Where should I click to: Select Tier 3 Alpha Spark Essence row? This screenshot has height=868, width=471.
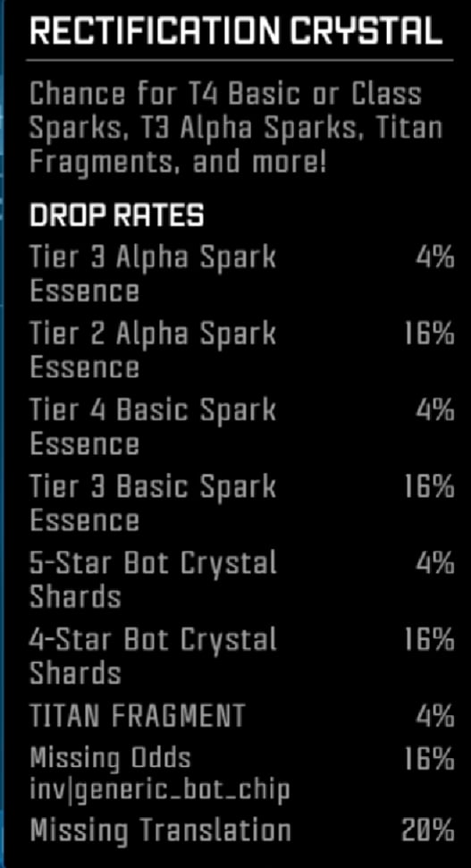(x=242, y=274)
